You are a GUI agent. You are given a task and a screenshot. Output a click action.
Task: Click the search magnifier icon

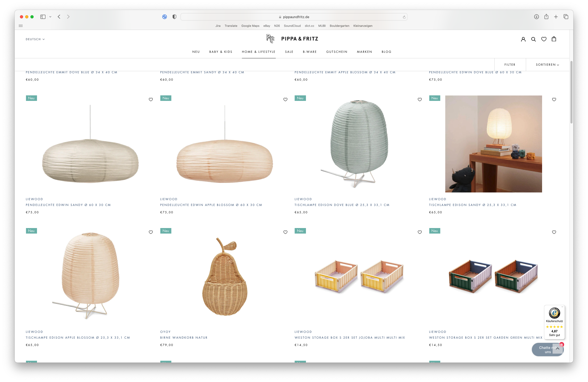(533, 39)
